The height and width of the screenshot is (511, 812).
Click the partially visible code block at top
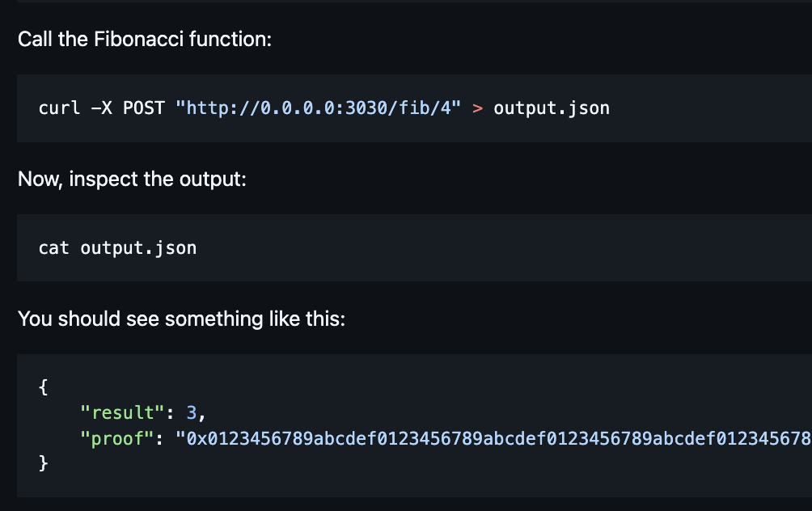[x=404, y=2]
